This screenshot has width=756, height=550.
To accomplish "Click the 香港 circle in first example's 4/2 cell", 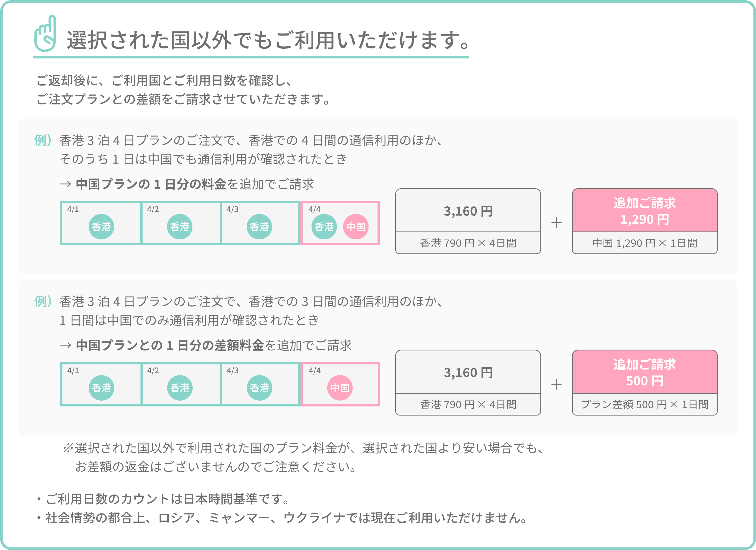I will [180, 227].
